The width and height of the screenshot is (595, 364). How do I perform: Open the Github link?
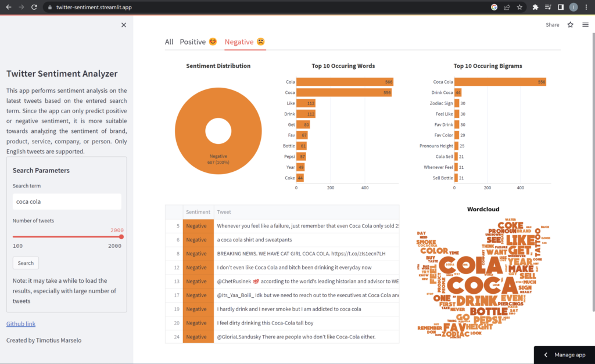(x=20, y=323)
